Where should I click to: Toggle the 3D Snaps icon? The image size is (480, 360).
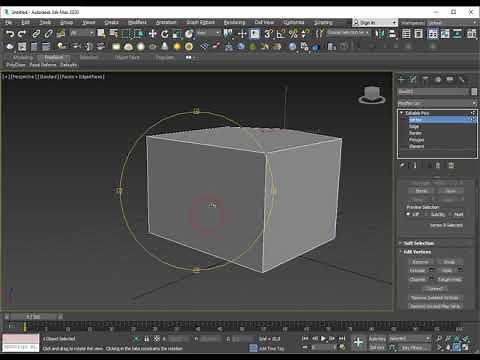click(268, 34)
